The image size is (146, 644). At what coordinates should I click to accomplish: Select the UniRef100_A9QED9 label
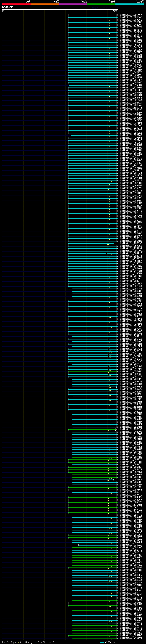(x=131, y=22)
